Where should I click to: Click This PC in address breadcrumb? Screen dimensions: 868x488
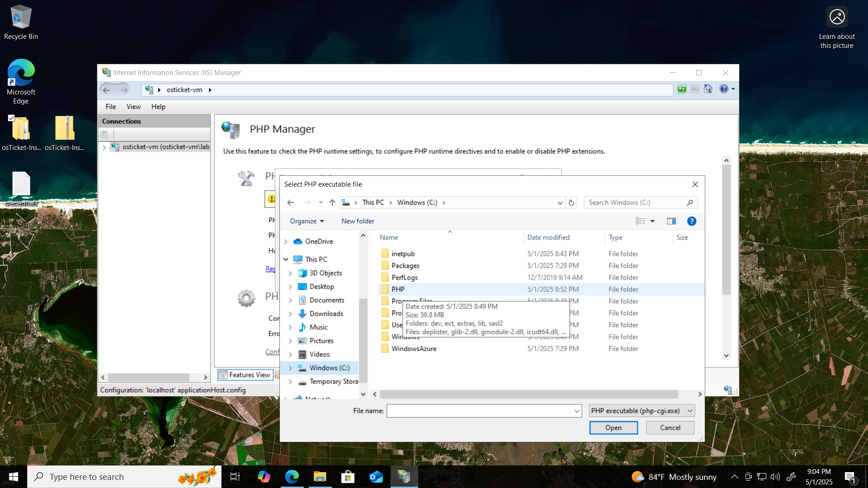pyautogui.click(x=373, y=203)
